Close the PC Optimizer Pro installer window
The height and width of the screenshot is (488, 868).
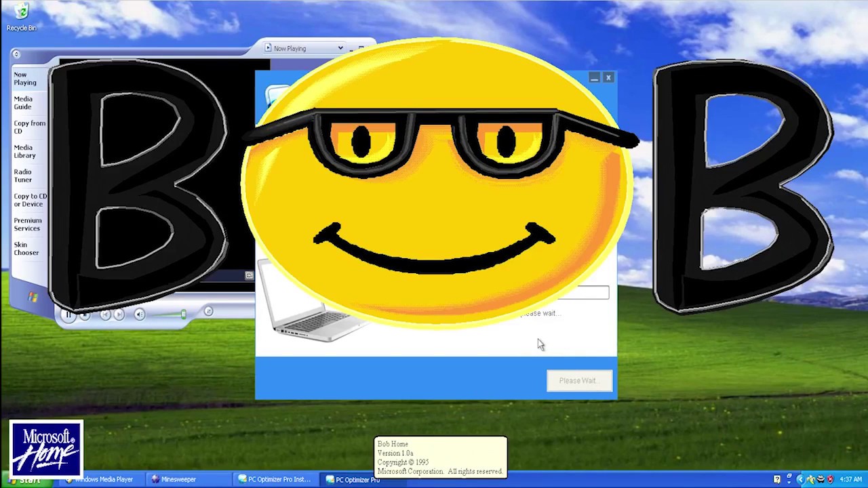pos(608,78)
